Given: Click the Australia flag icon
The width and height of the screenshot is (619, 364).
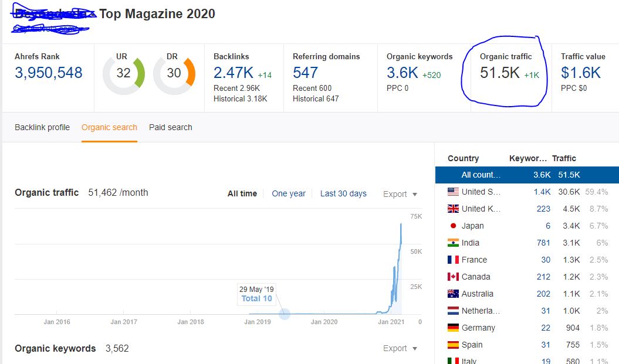Looking at the screenshot, I should 453,294.
